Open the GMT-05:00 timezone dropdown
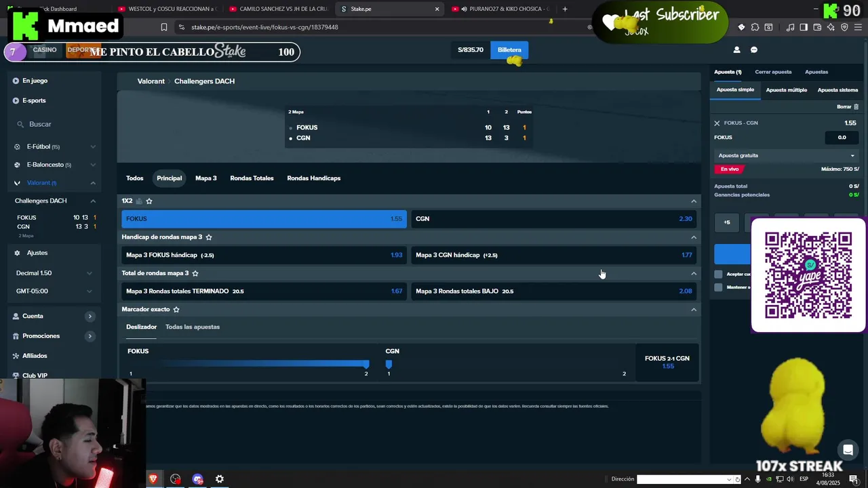The width and height of the screenshot is (868, 488). (x=54, y=291)
